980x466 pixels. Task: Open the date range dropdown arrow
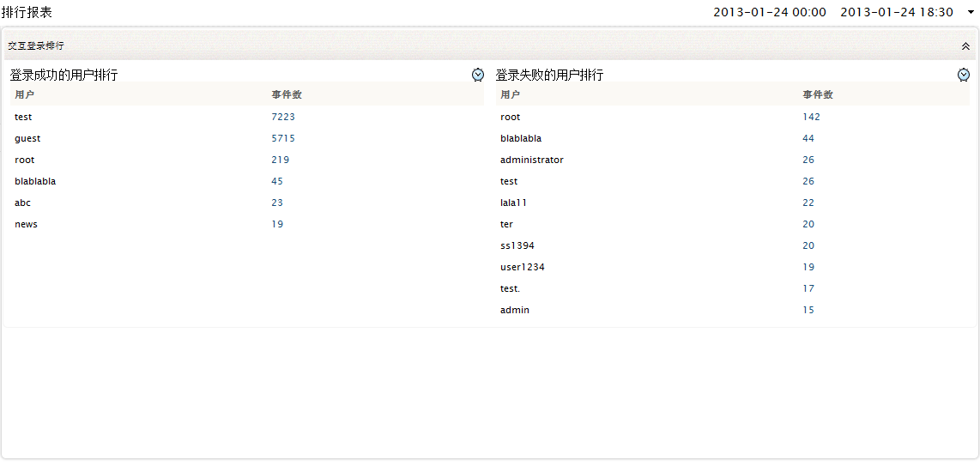tap(970, 13)
